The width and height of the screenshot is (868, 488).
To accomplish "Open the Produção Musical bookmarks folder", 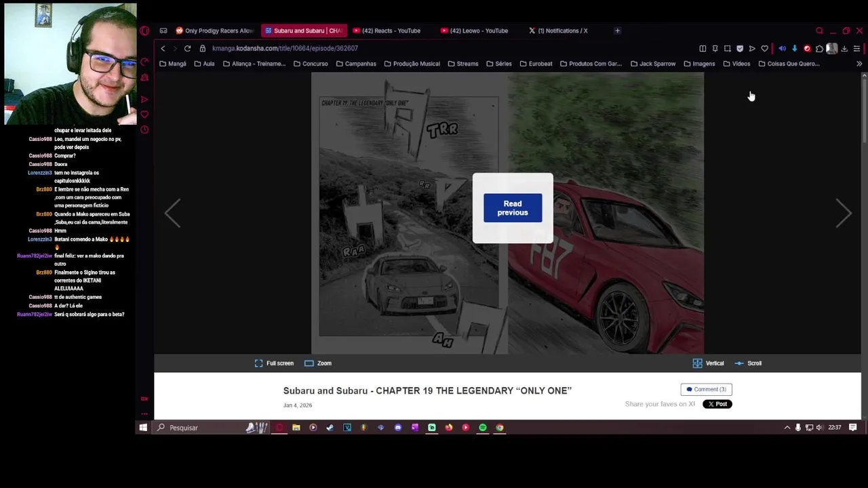I will click(x=412, y=64).
